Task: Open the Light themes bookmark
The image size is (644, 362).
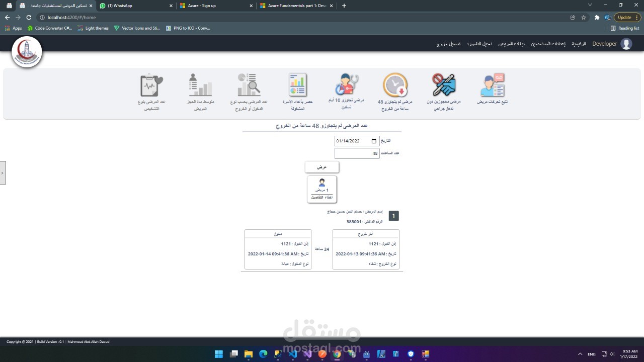Action: pyautogui.click(x=93, y=28)
